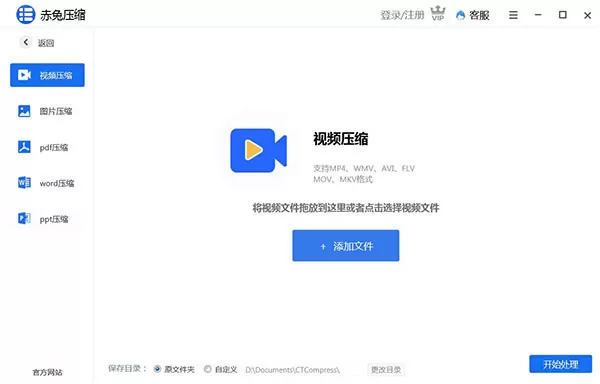Click the 开始处理 button
600x384 pixels.
pyautogui.click(x=561, y=364)
